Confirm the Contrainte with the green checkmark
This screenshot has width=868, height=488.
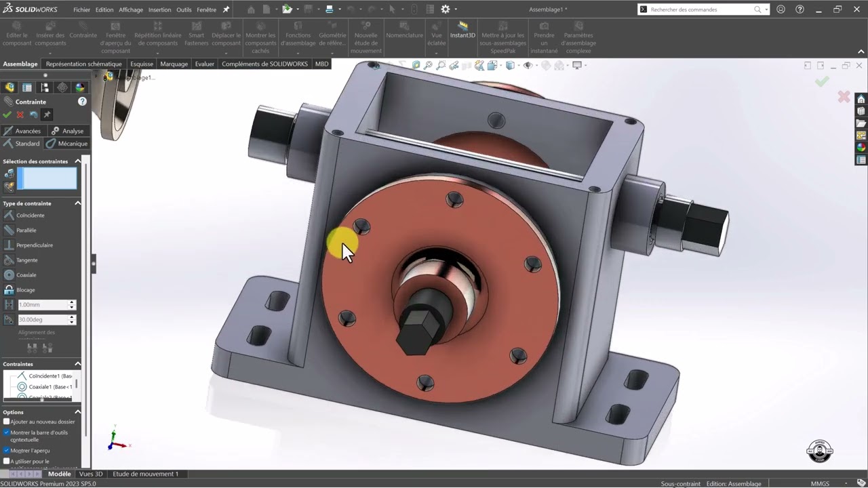tap(7, 115)
